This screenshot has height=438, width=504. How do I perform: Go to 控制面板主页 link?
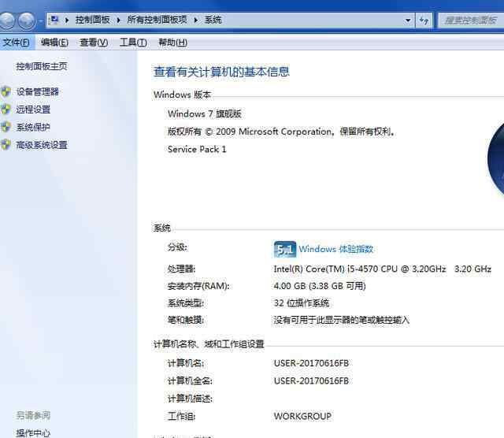[42, 66]
